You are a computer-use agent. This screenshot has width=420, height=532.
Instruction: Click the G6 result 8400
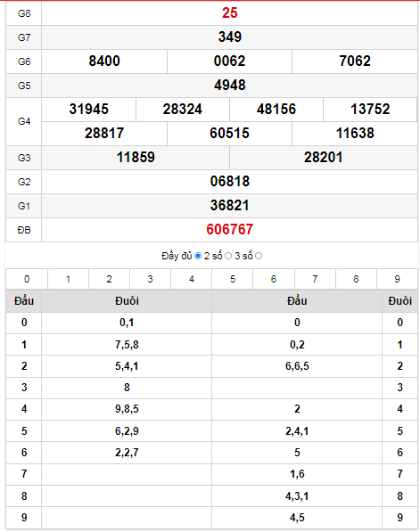tap(104, 61)
